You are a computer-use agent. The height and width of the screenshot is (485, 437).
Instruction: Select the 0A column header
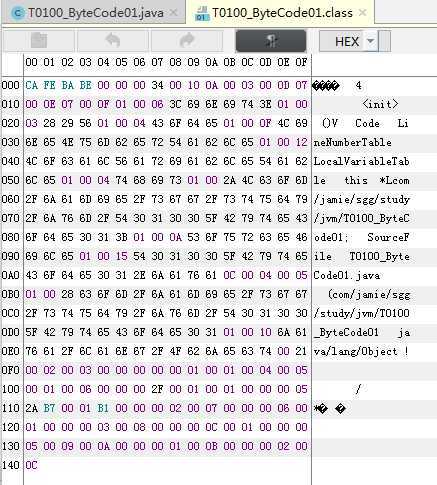pos(211,62)
